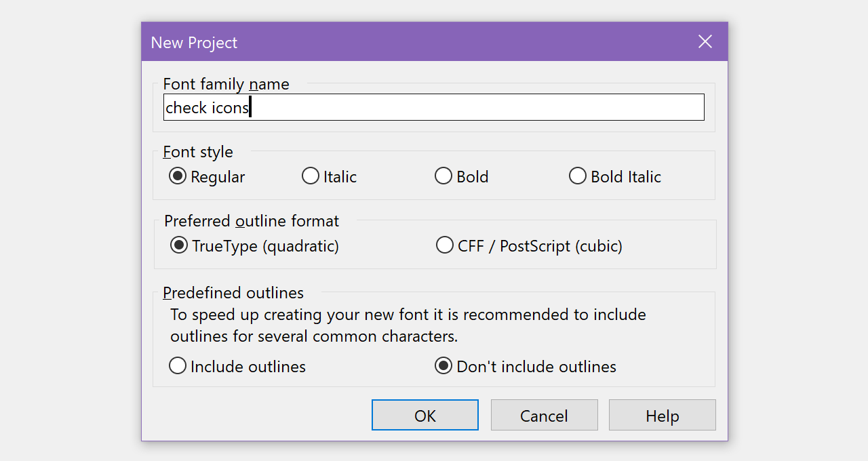Click the 'Predefined outlines' group label
Viewport: 868px width, 461px height.
[x=233, y=293]
